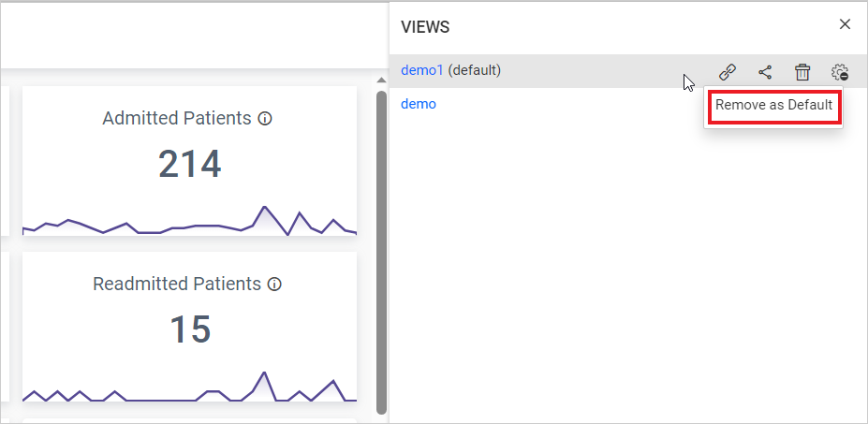Click the dashboard vertical scrollbar thumb

[x=381, y=253]
